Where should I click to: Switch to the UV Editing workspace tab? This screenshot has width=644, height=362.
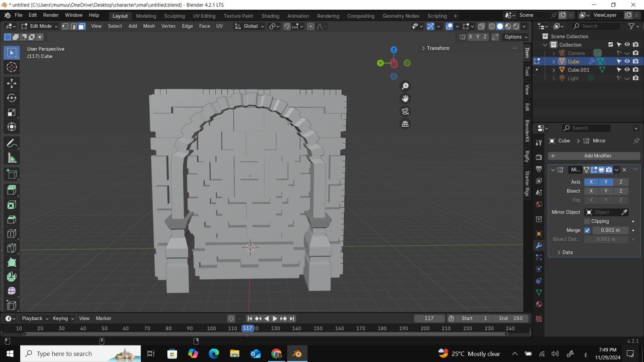click(204, 16)
